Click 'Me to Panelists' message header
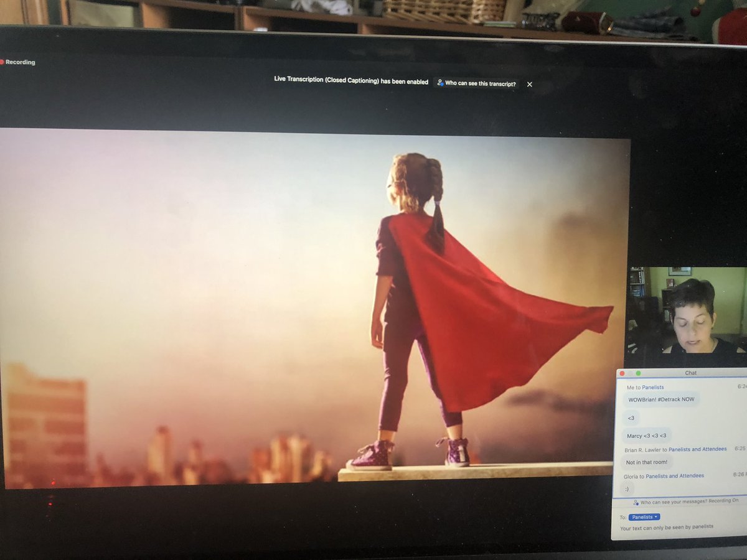This screenshot has width=747, height=560. click(x=646, y=387)
